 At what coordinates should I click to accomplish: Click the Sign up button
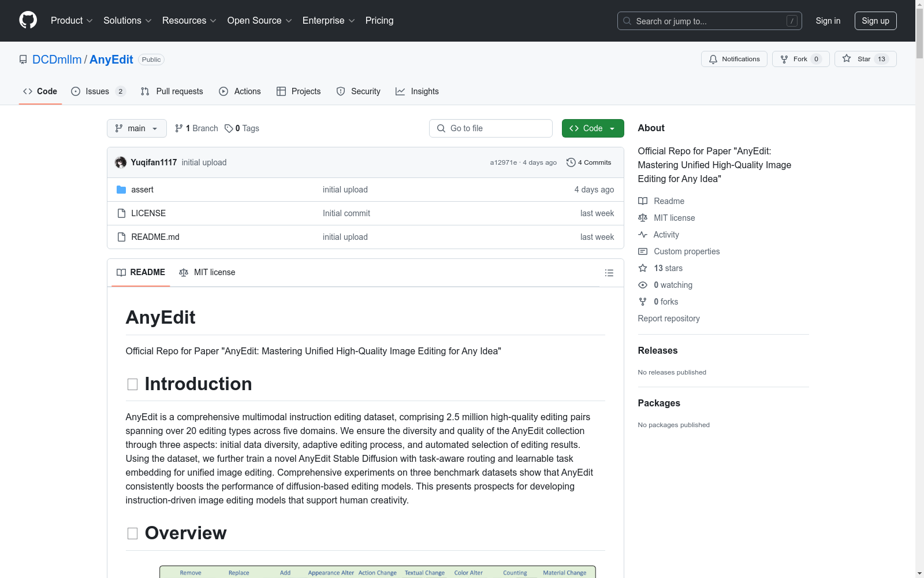(x=875, y=21)
